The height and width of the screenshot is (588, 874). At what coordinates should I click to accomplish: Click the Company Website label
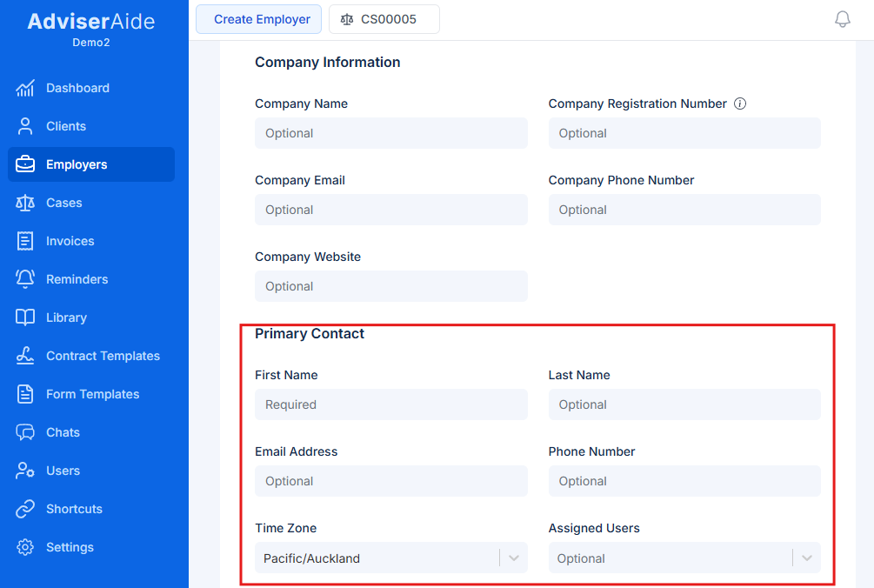(308, 257)
